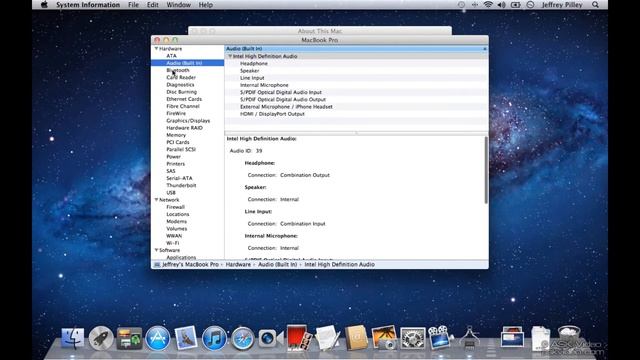The image size is (640, 360).
Task: Open the Window menu
Action: point(178,5)
